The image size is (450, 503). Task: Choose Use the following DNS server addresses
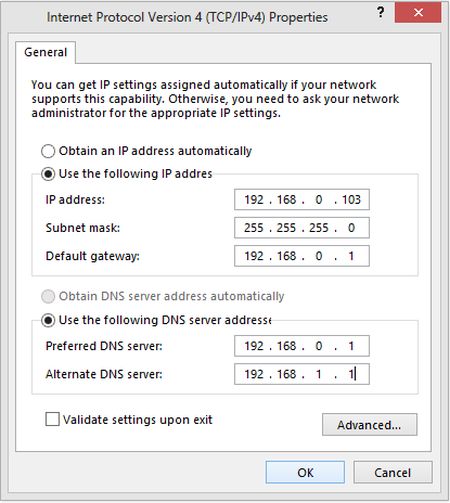point(48,320)
